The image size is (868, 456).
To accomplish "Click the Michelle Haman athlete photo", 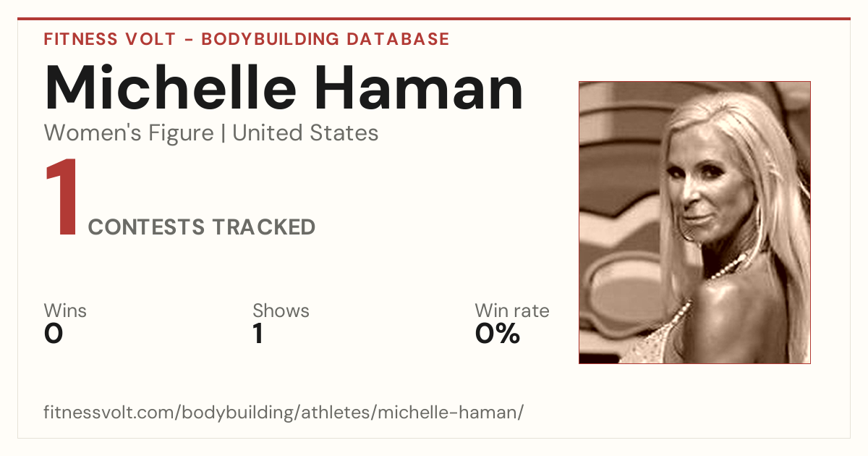I will (694, 222).
